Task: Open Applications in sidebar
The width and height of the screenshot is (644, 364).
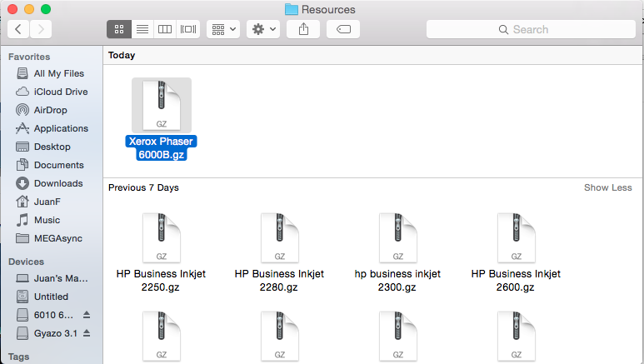Action: tap(52, 128)
